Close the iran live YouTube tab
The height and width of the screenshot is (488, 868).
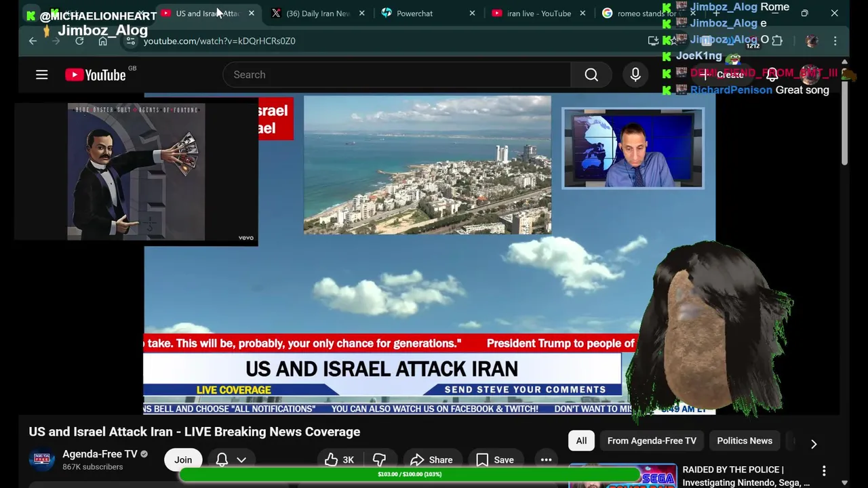coord(583,13)
